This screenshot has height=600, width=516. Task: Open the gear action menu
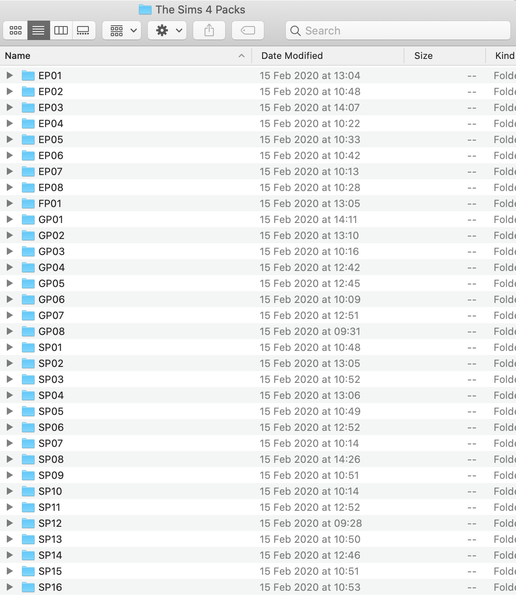[167, 31]
